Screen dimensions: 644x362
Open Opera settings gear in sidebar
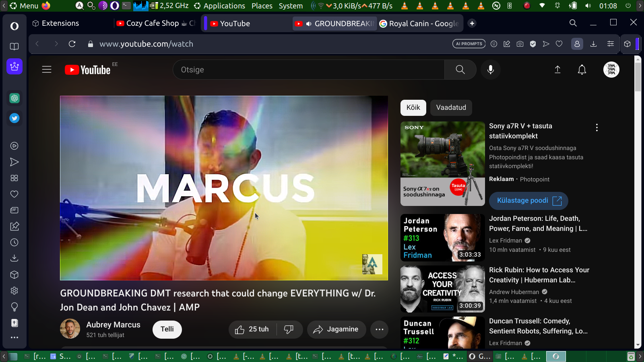coord(14,291)
